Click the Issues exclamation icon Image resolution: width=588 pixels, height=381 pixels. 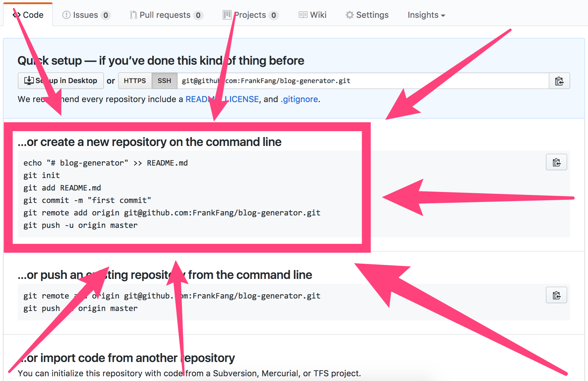66,15
